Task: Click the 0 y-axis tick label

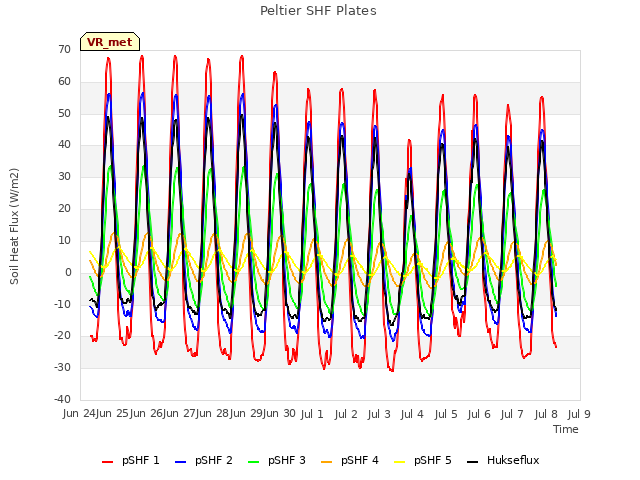Action: 68,273
